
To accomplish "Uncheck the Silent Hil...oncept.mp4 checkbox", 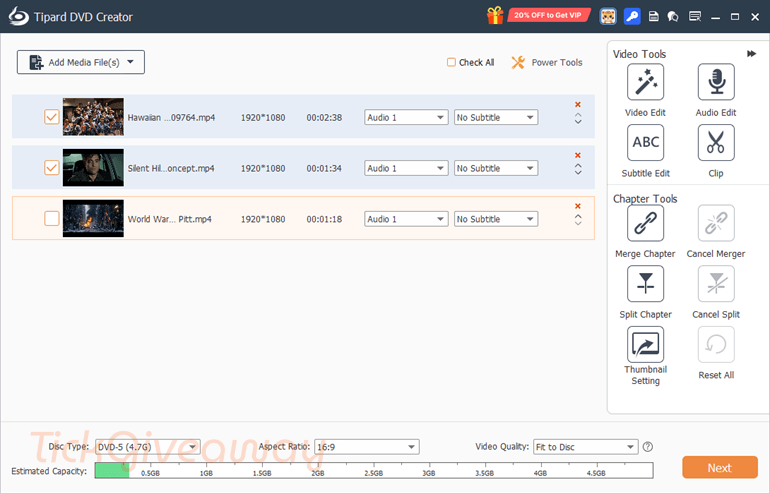I will click(52, 168).
